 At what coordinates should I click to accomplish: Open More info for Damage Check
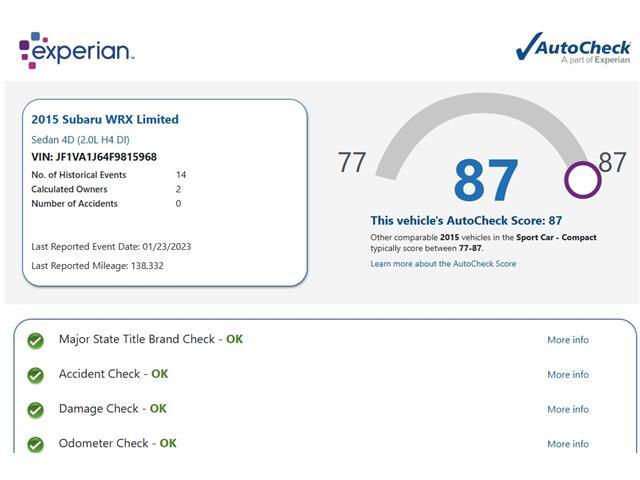[x=568, y=409]
